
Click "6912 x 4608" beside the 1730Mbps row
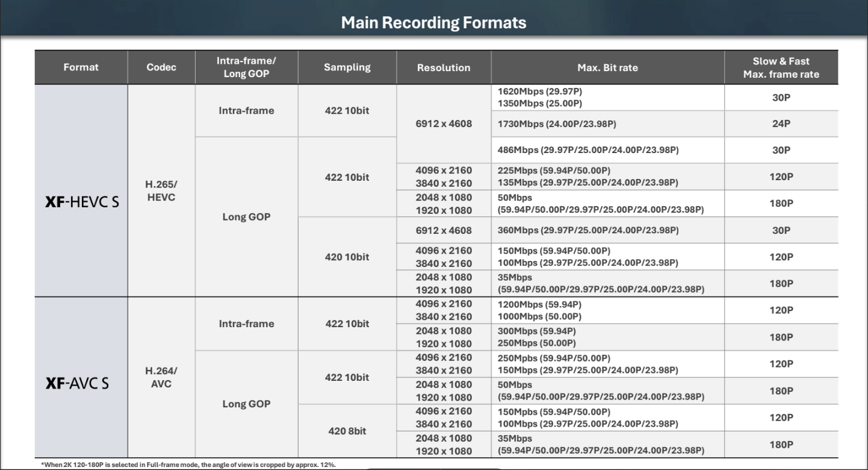(x=444, y=124)
